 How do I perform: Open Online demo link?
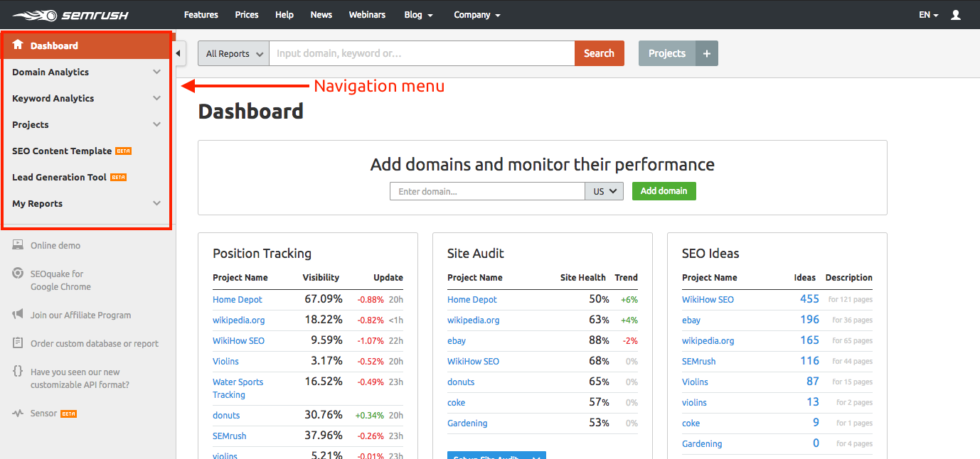(x=55, y=245)
